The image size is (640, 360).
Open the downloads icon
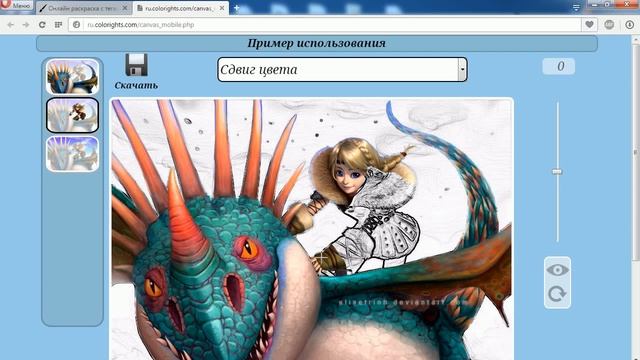point(630,24)
